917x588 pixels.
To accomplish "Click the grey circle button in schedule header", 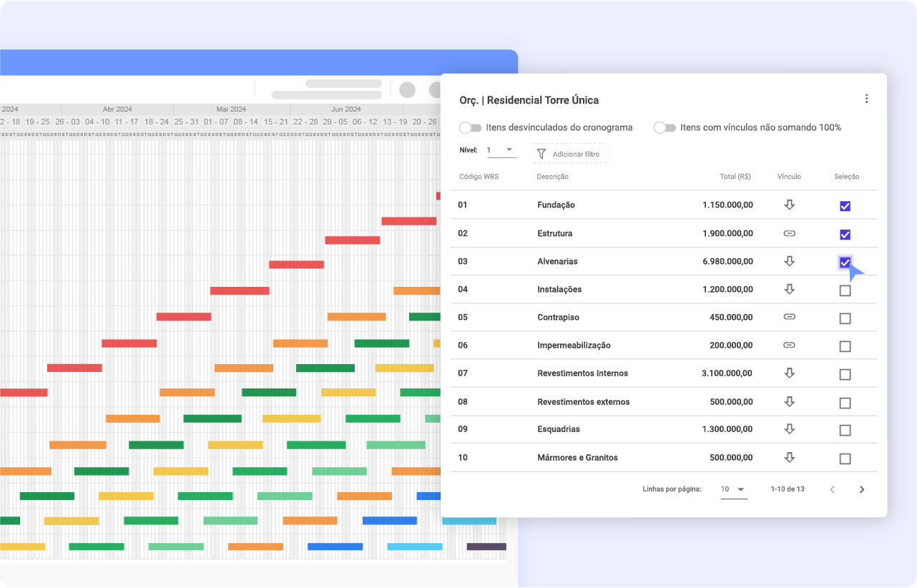I will [x=407, y=89].
